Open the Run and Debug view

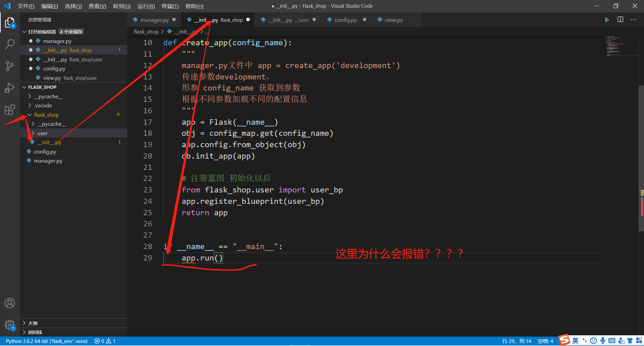[10, 88]
